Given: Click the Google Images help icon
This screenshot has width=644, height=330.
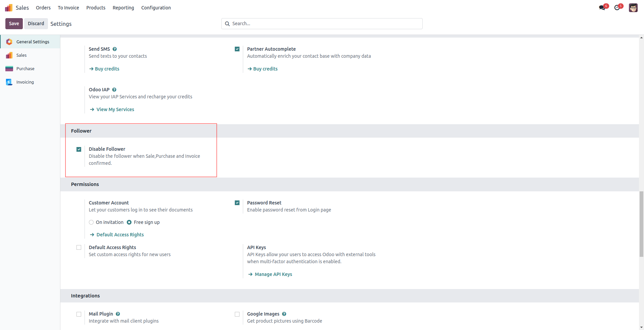Looking at the screenshot, I should [x=284, y=314].
